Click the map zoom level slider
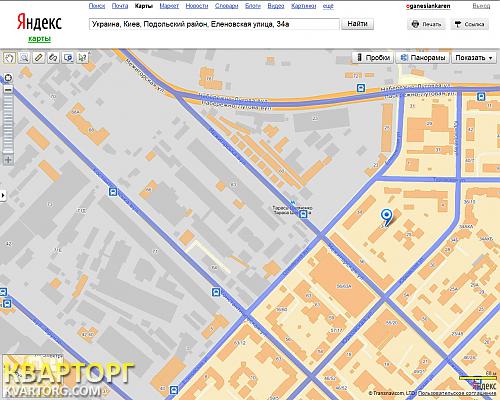Viewport: 500px width, 400px height. [x=8, y=124]
